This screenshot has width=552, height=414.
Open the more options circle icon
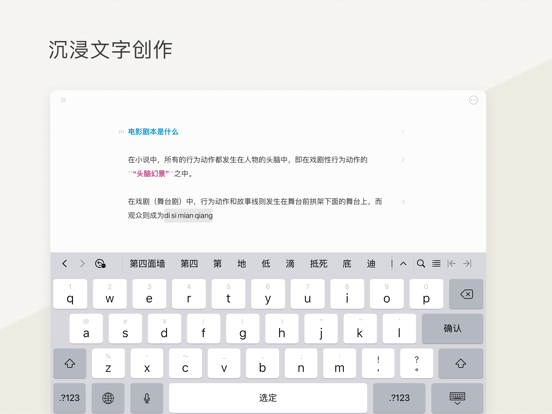point(473,100)
